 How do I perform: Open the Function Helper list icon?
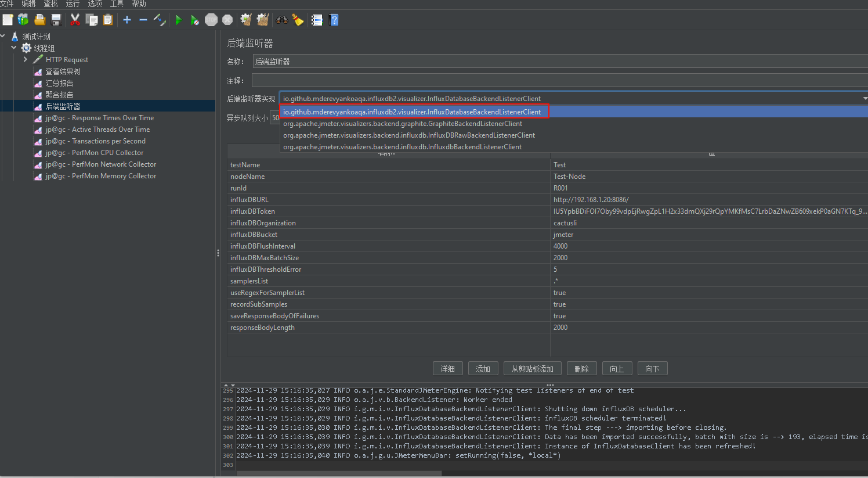click(x=317, y=20)
